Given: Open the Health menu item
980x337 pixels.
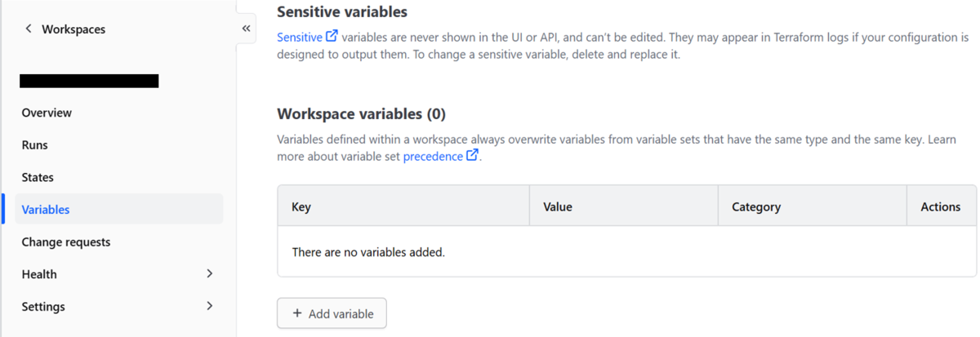Looking at the screenshot, I should 39,274.
